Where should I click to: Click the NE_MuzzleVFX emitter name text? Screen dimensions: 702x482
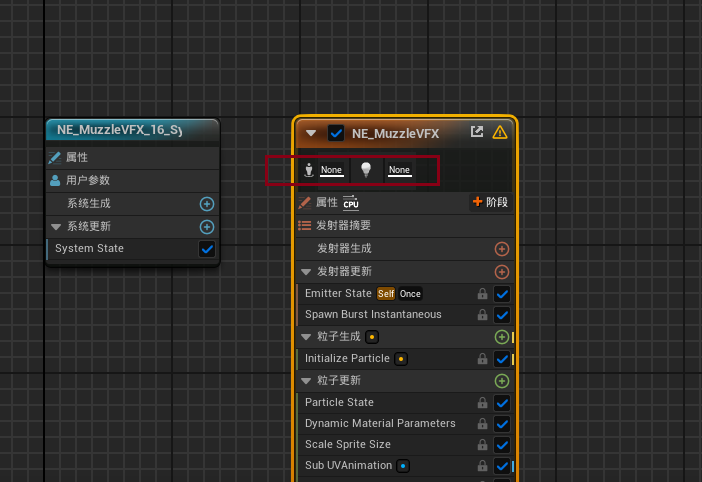(x=395, y=134)
